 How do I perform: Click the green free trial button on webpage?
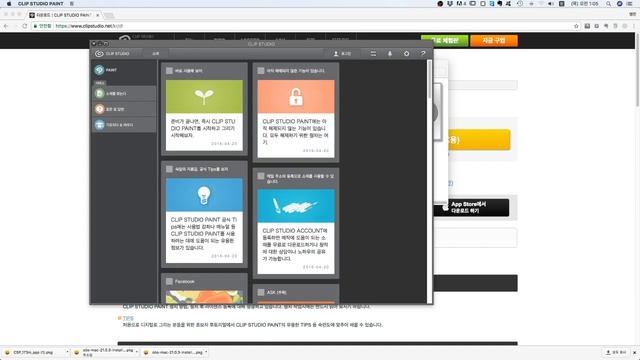(x=444, y=40)
